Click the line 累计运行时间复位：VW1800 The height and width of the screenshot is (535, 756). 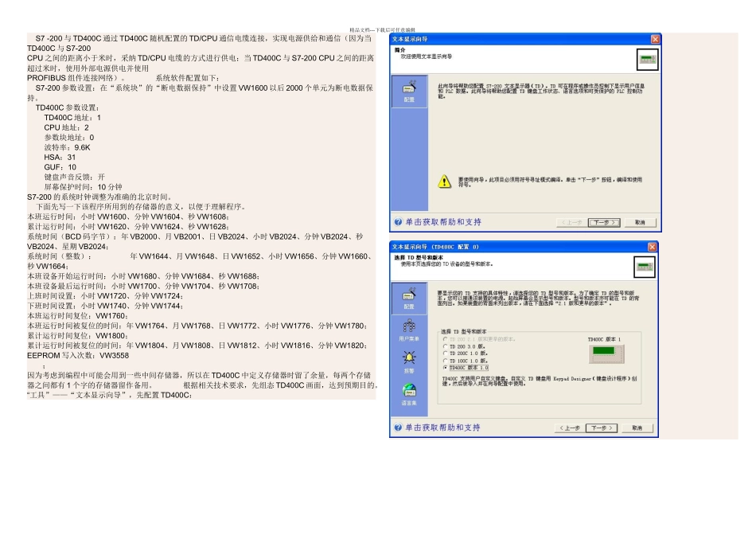(78, 336)
